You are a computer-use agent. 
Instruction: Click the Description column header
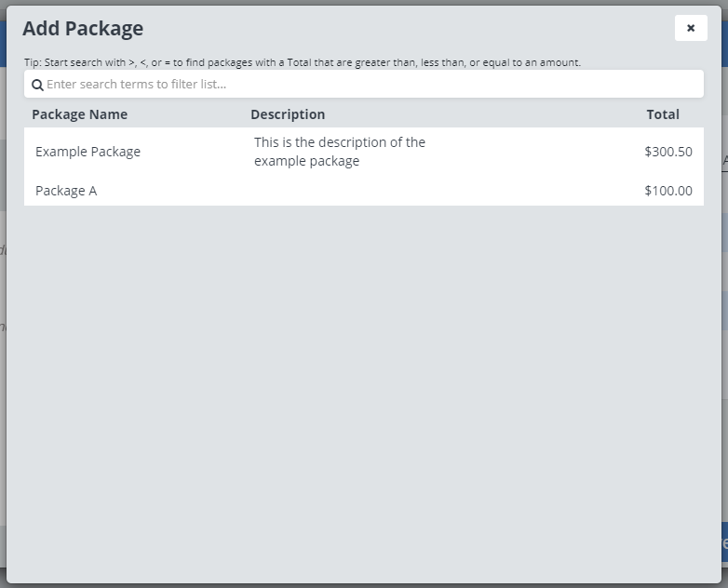(288, 114)
